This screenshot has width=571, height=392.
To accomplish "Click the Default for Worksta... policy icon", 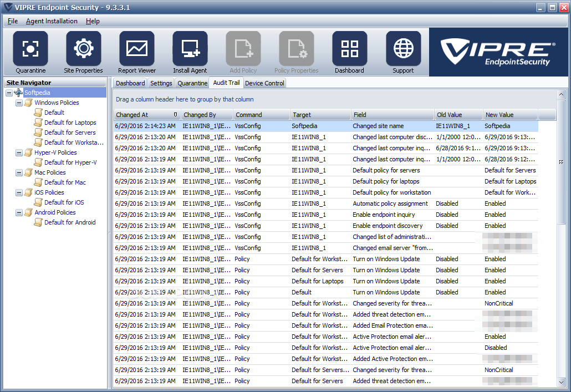I will [38, 142].
